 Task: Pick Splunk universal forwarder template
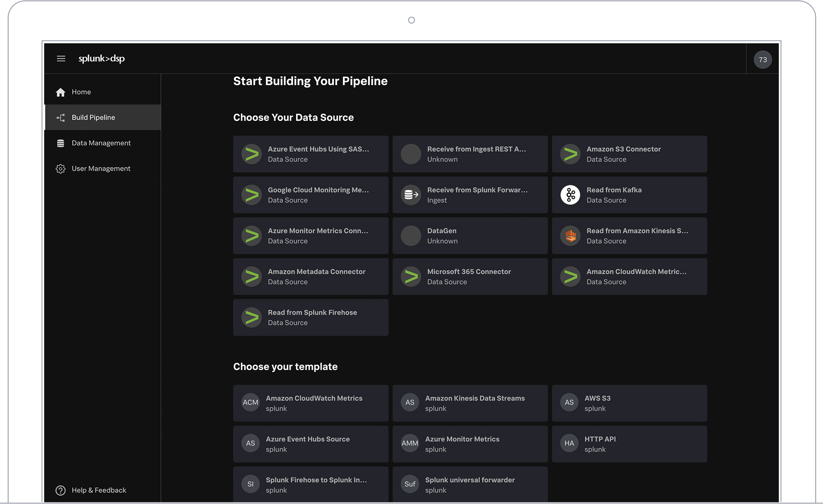click(x=470, y=484)
